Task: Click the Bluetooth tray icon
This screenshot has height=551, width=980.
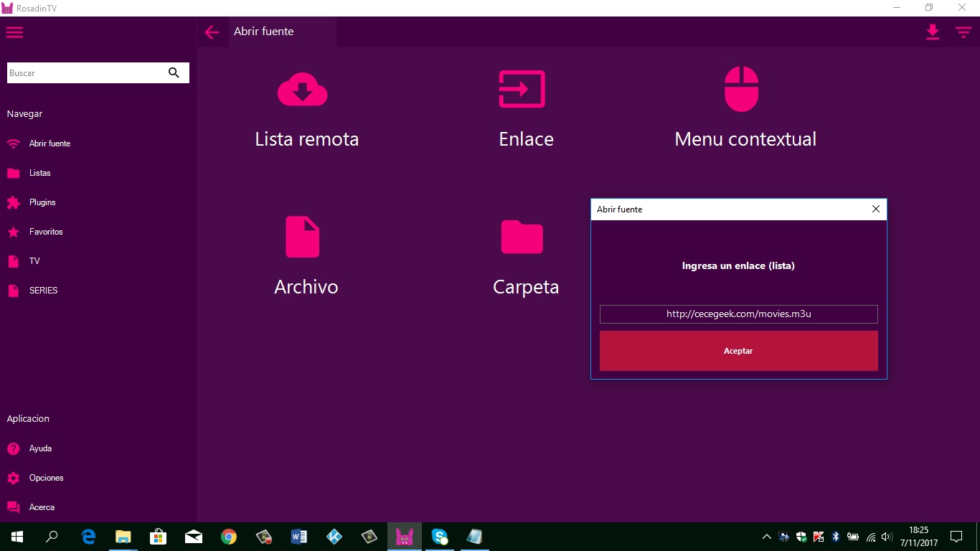Action: click(x=836, y=537)
